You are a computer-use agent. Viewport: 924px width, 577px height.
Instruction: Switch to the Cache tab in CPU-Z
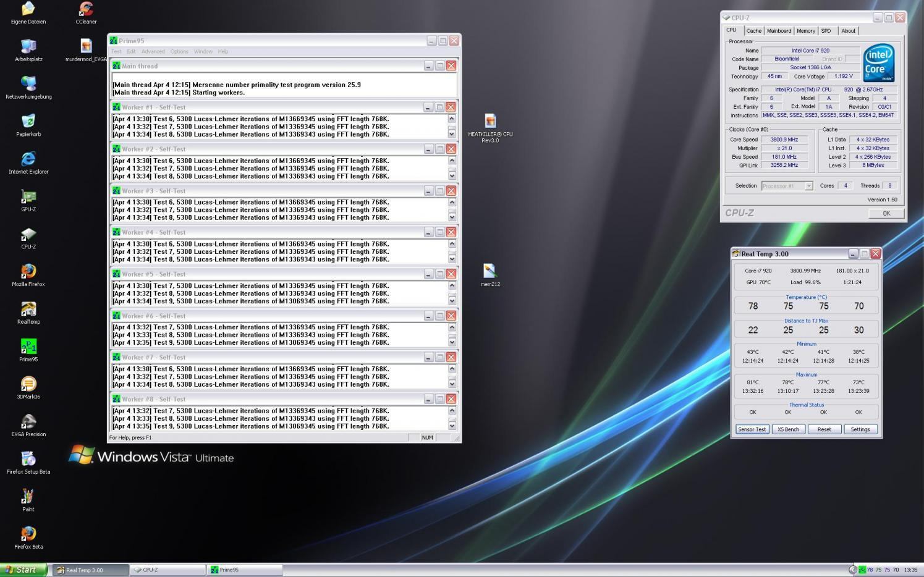click(753, 31)
